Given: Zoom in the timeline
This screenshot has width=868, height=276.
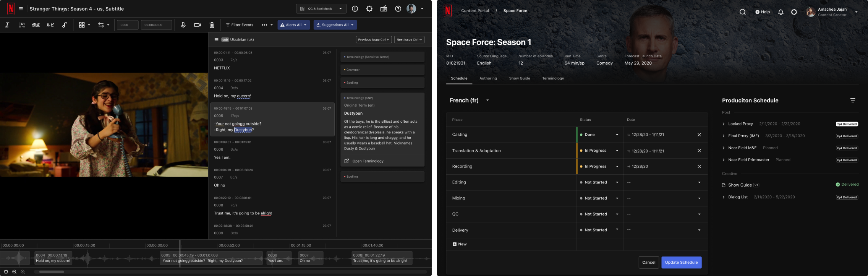Looking at the screenshot, I should [x=23, y=272].
